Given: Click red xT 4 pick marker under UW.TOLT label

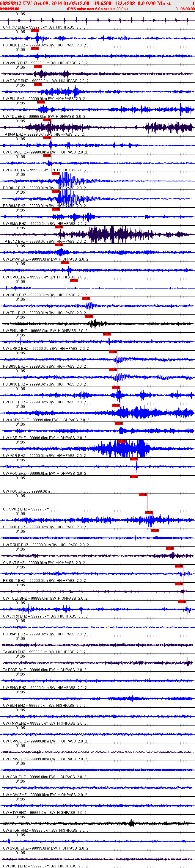Looking at the screenshot, I should click(182, 602).
